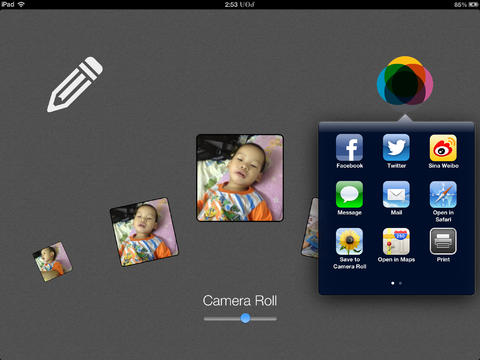Viewport: 480px width, 360px height.
Task: Select the photo partly hidden behind share popup
Action: click(310, 228)
